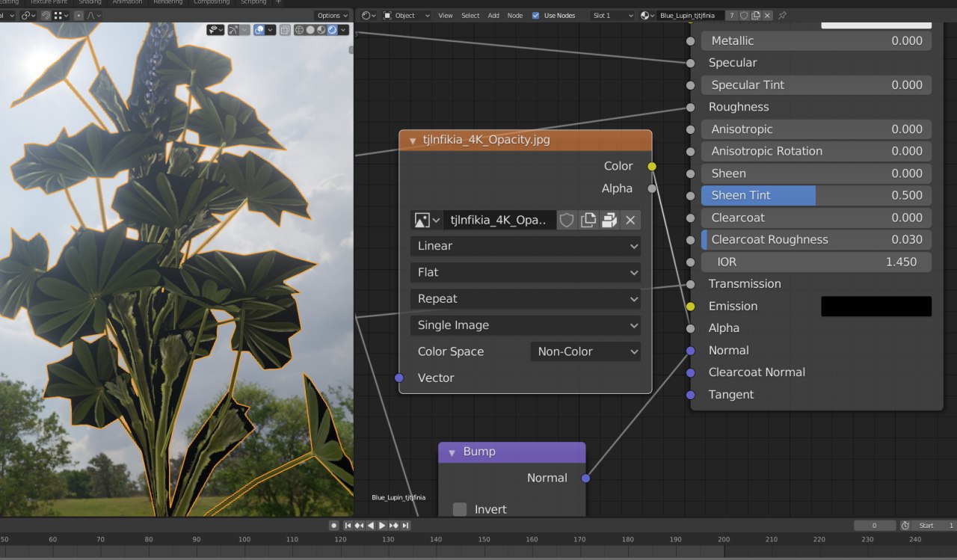Collapse the Bump node triangle
This screenshot has width=957, height=560.
(x=452, y=452)
